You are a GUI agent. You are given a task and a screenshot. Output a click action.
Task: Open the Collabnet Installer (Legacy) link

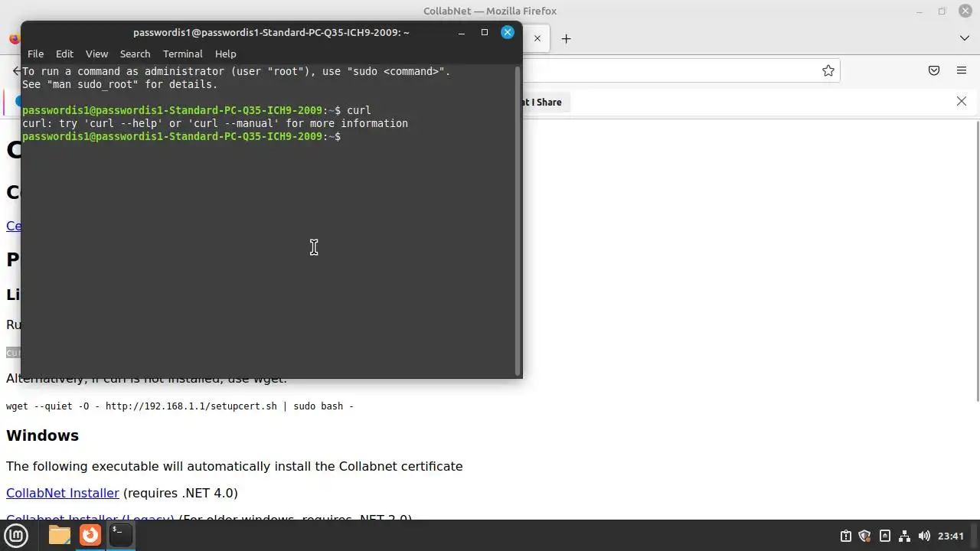coord(90,518)
